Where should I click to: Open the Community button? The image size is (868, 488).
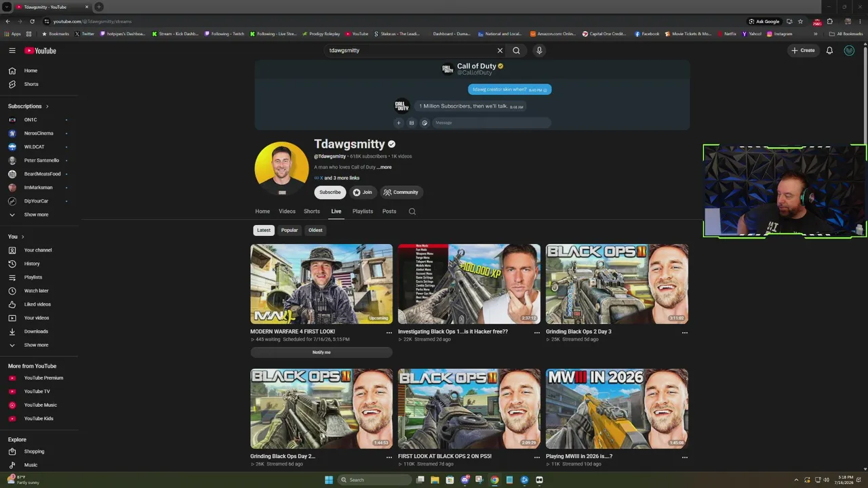tap(401, 192)
